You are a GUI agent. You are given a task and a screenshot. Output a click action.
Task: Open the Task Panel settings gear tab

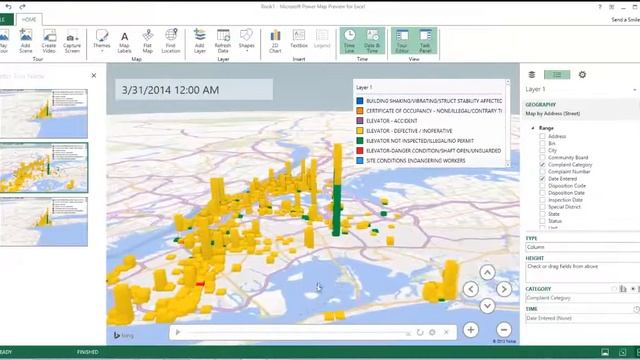pyautogui.click(x=582, y=75)
